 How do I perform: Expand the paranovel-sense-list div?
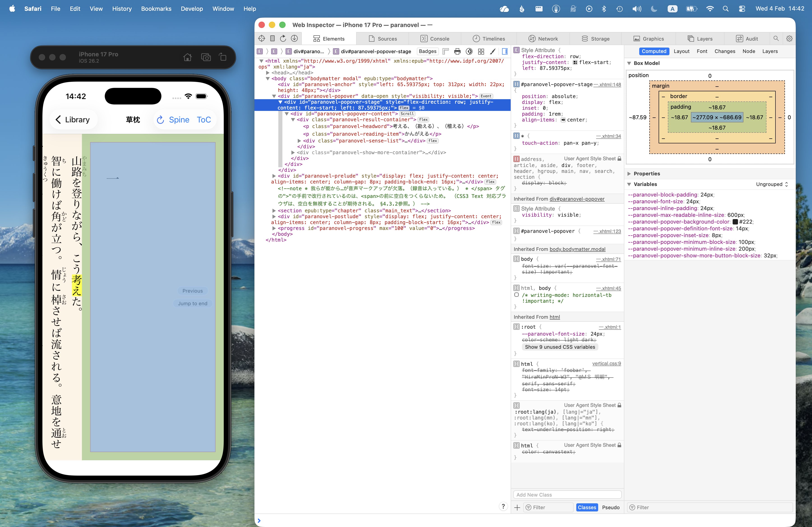point(299,141)
